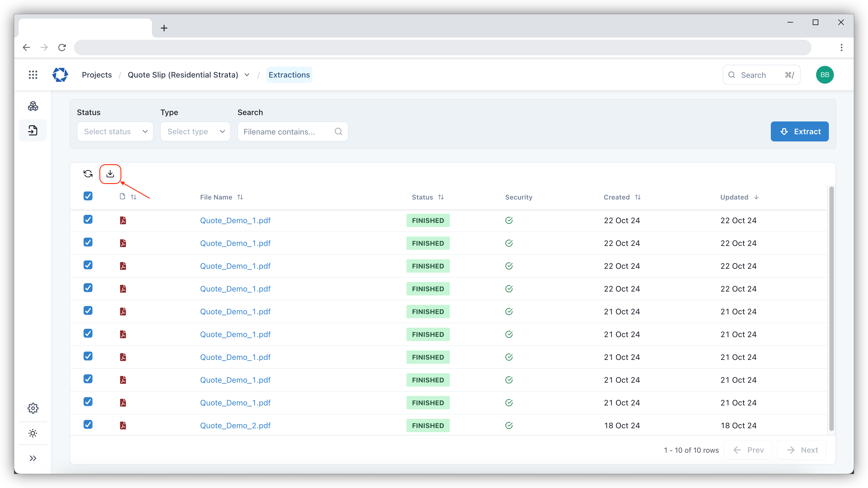Open the BB user avatar
The image size is (868, 488).
point(824,75)
